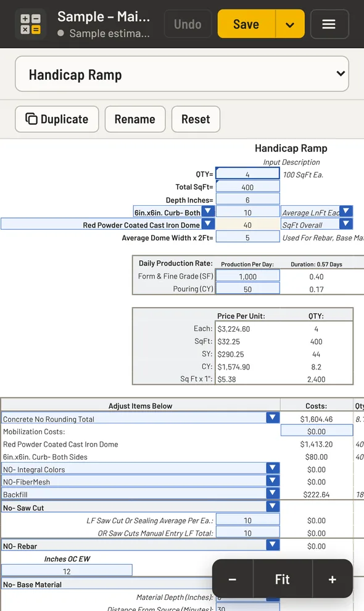Open the Handicap Ramp sheet selector
Viewport: 364px width, 611px height.
(x=182, y=74)
